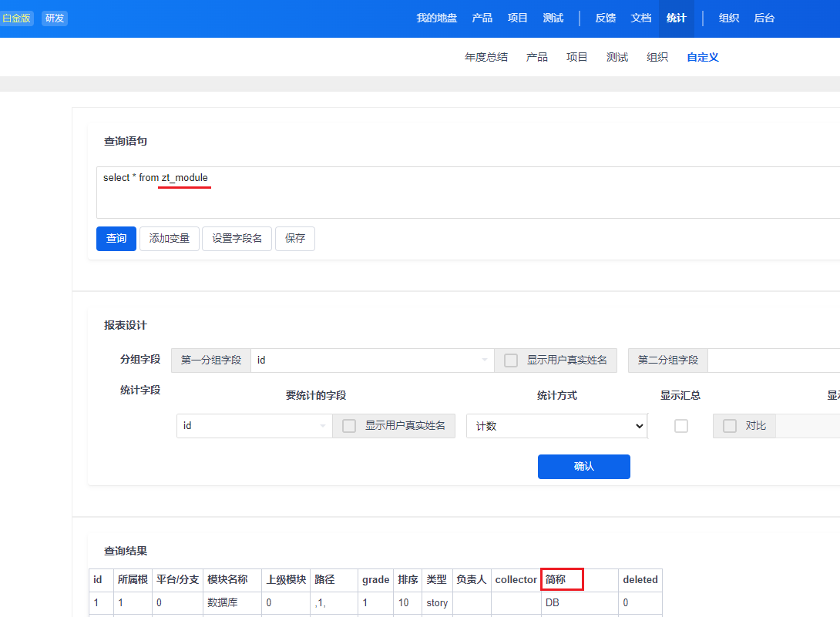
Task: Open the 统计方式 计数 dropdown
Action: click(x=556, y=426)
